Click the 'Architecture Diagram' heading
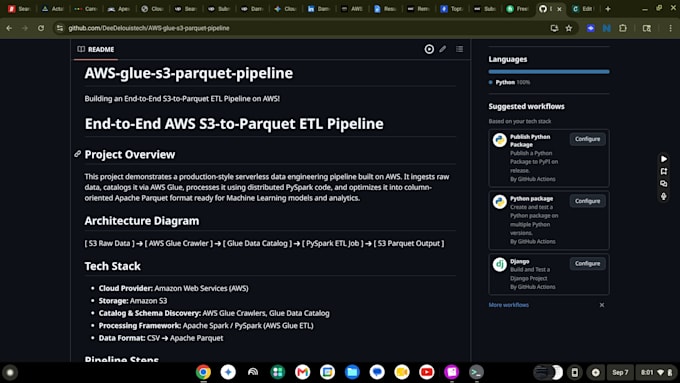The height and width of the screenshot is (383, 680). click(x=142, y=221)
